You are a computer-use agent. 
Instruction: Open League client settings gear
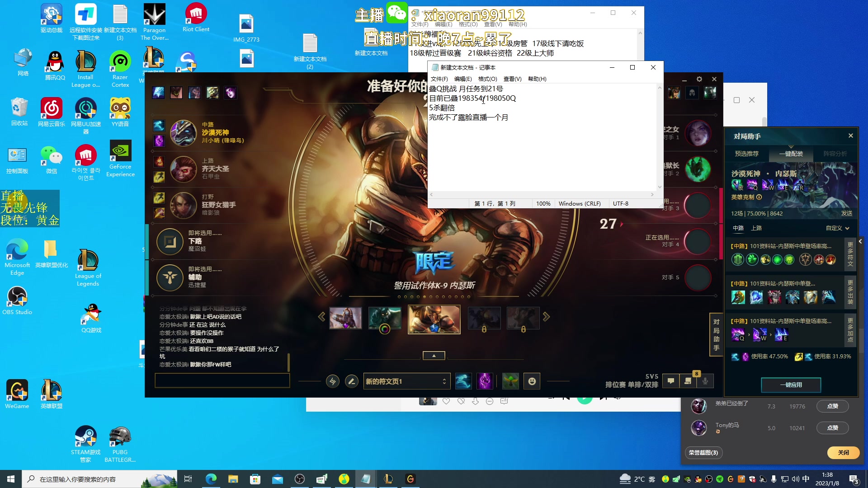[699, 79]
